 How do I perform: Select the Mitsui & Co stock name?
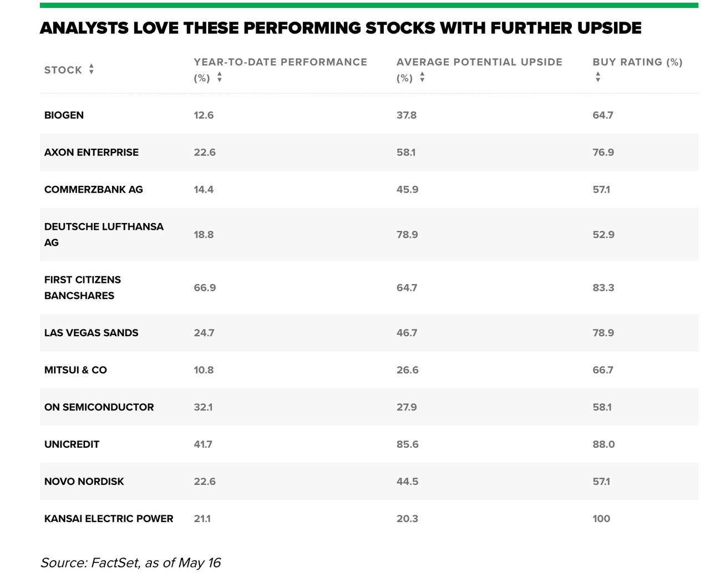click(x=75, y=370)
